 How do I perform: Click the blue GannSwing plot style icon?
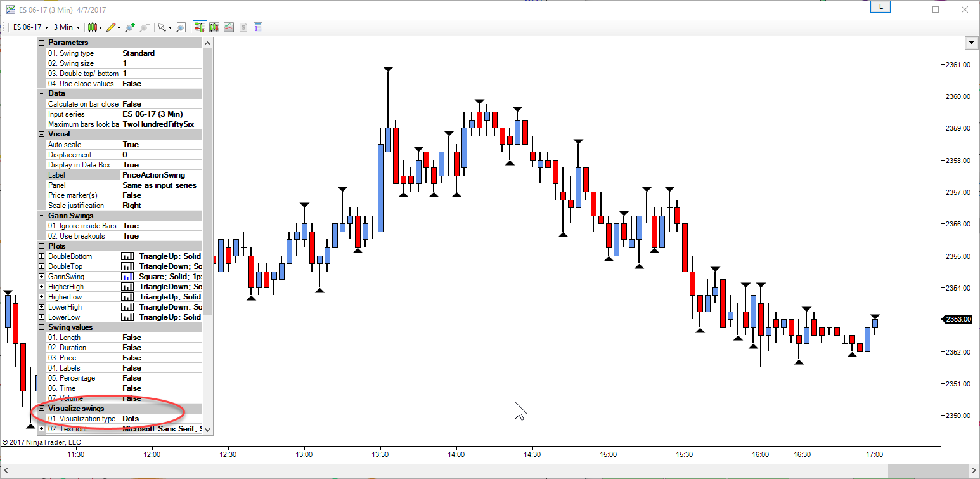pyautogui.click(x=127, y=277)
